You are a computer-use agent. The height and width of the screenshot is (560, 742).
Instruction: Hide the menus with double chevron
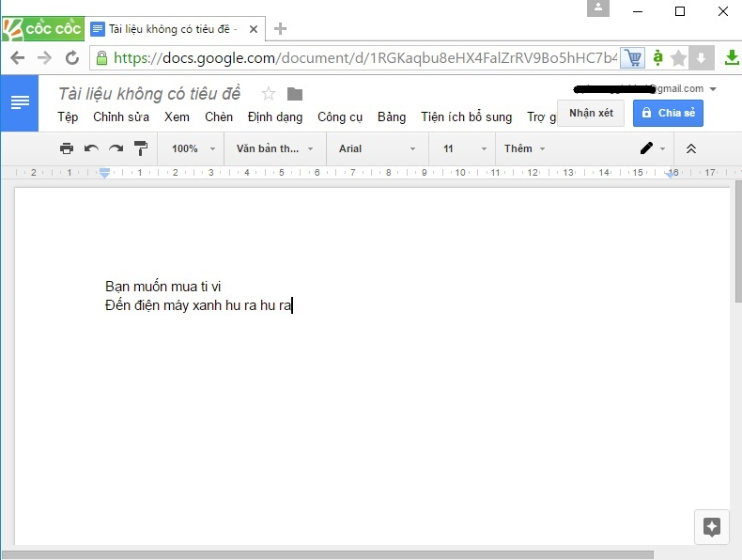(x=691, y=148)
